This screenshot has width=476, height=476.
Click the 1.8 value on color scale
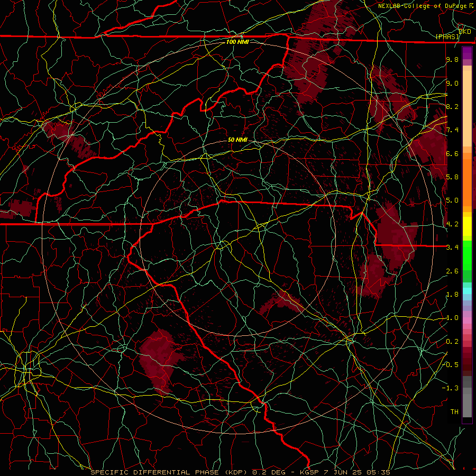452,295
